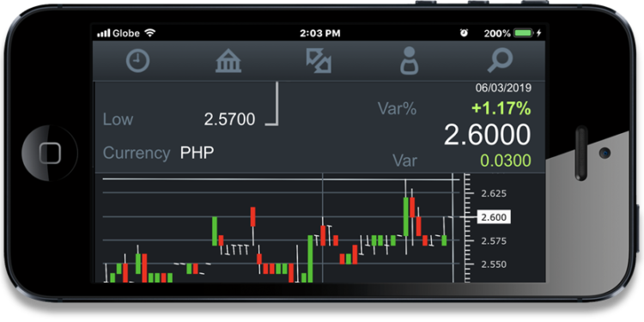644x322 pixels.
Task: Tap the 2.550 axis label
Action: [x=493, y=264]
